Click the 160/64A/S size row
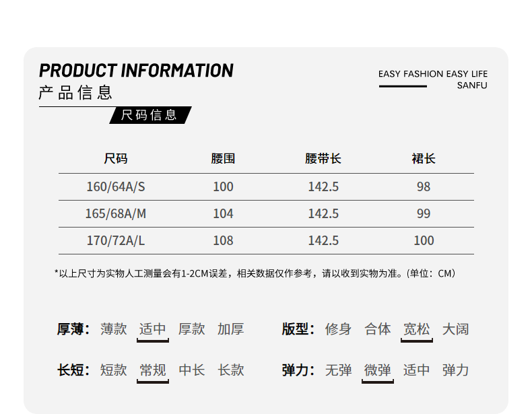Screen dimensions: 532x414 click(x=116, y=186)
